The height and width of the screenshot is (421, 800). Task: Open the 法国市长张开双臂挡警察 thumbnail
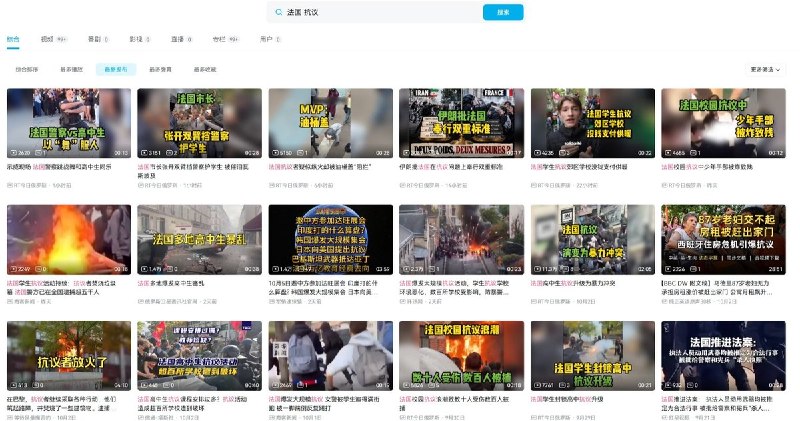pyautogui.click(x=199, y=123)
